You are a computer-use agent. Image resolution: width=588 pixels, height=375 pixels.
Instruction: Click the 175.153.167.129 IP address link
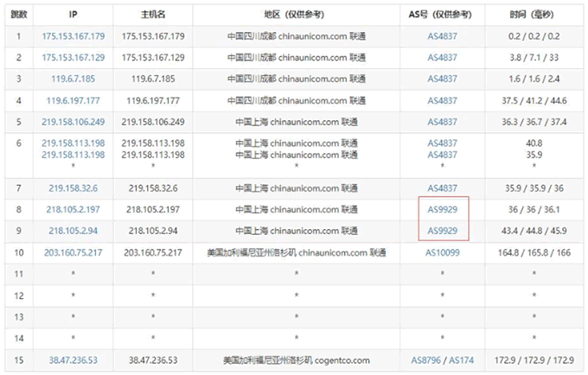click(x=73, y=57)
